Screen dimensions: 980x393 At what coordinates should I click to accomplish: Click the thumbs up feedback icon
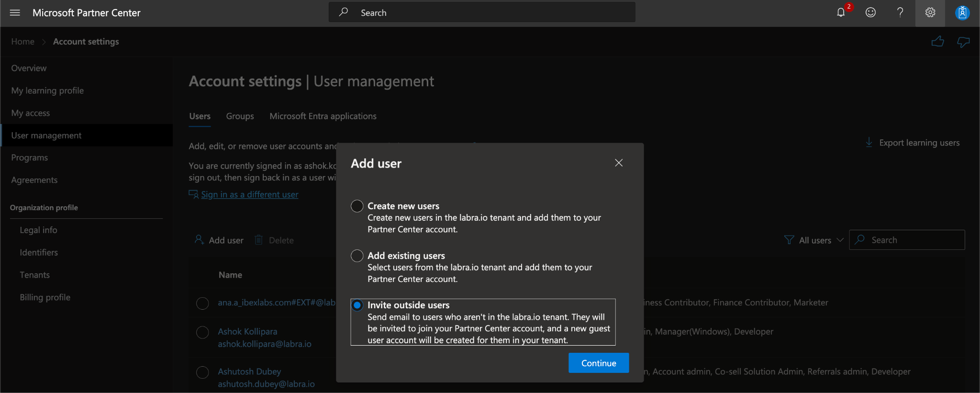point(938,42)
